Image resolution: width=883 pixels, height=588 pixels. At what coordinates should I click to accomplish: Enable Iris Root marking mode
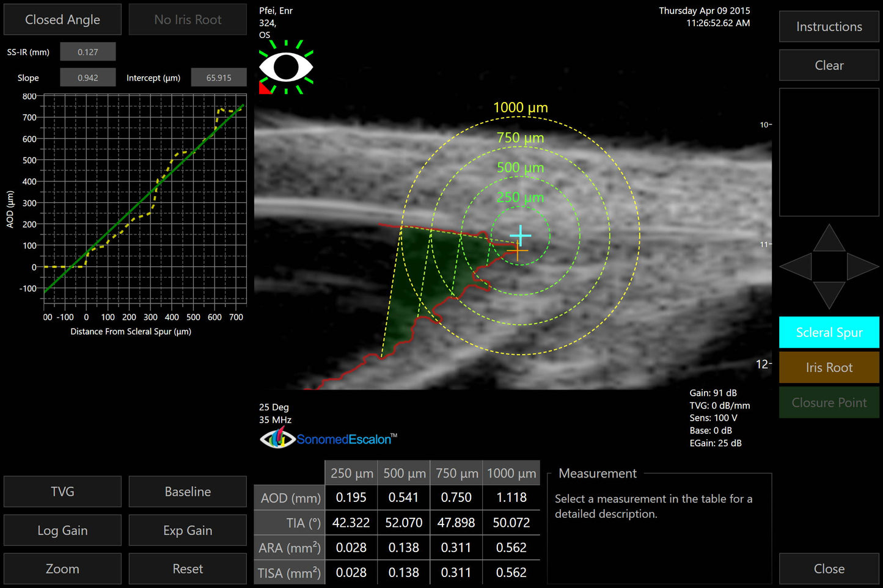coord(829,367)
